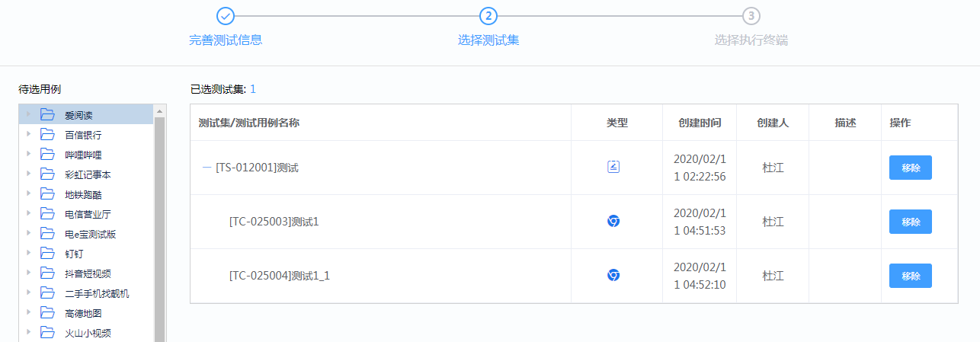980x342 pixels.
Task: Select 抖音短视频 in the tree
Action: point(87,273)
